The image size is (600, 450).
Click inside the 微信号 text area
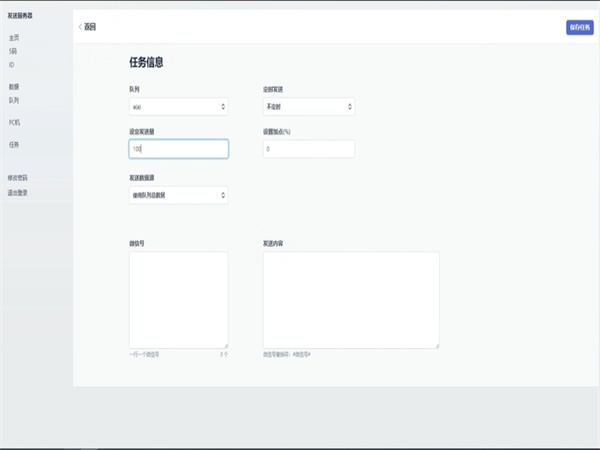178,299
